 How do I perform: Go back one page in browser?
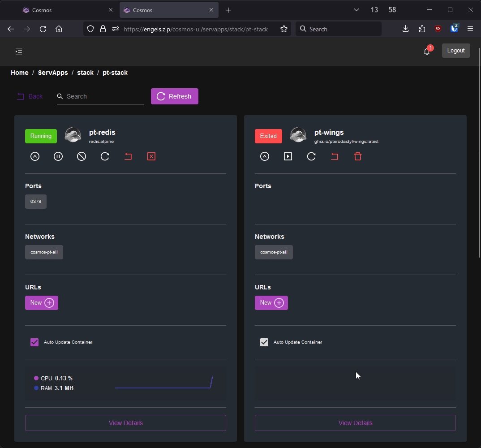11,29
